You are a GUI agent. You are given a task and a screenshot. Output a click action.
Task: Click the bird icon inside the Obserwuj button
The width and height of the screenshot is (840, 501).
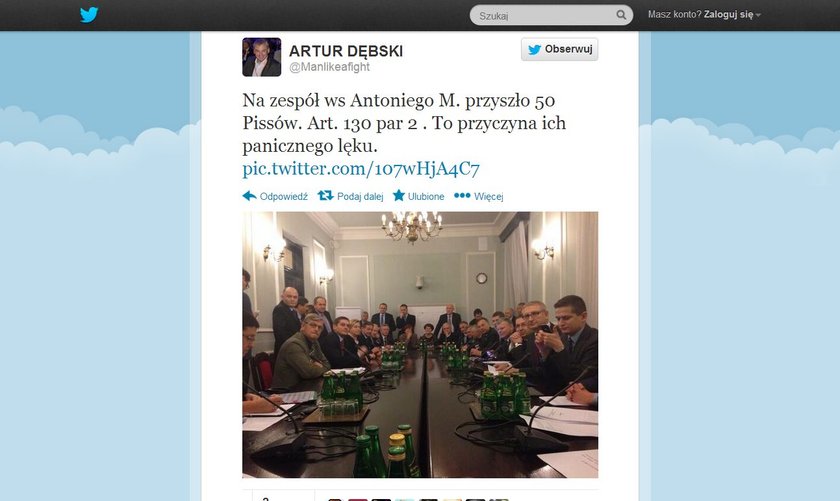point(535,49)
